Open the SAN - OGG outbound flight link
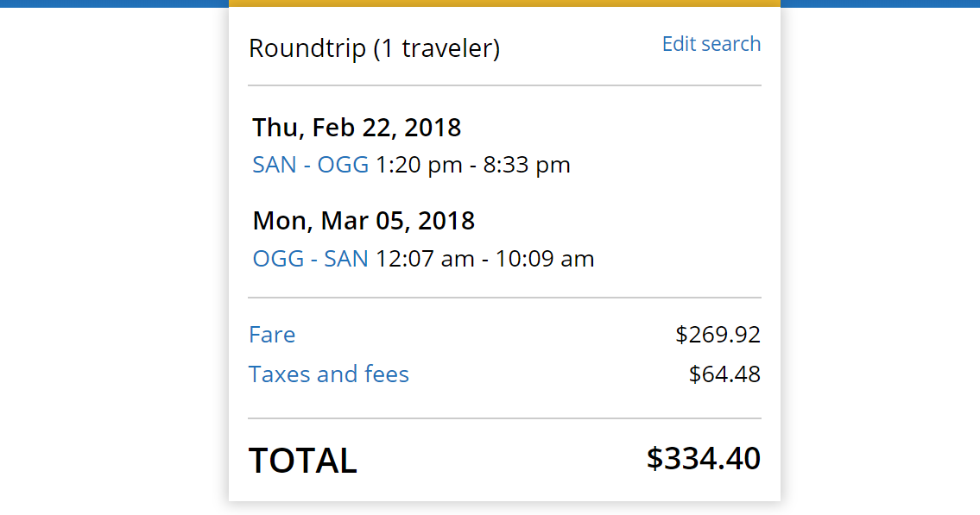 click(x=310, y=165)
